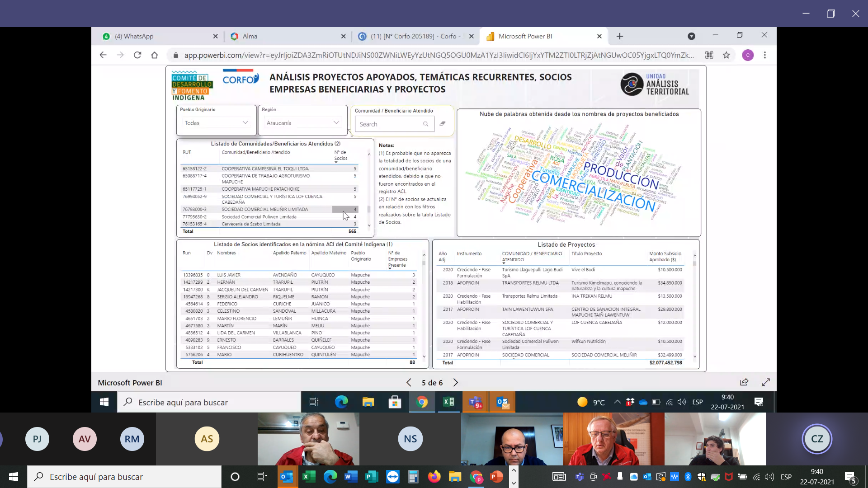Reload the page using the refresh icon
The width and height of the screenshot is (868, 488).
coord(137,55)
